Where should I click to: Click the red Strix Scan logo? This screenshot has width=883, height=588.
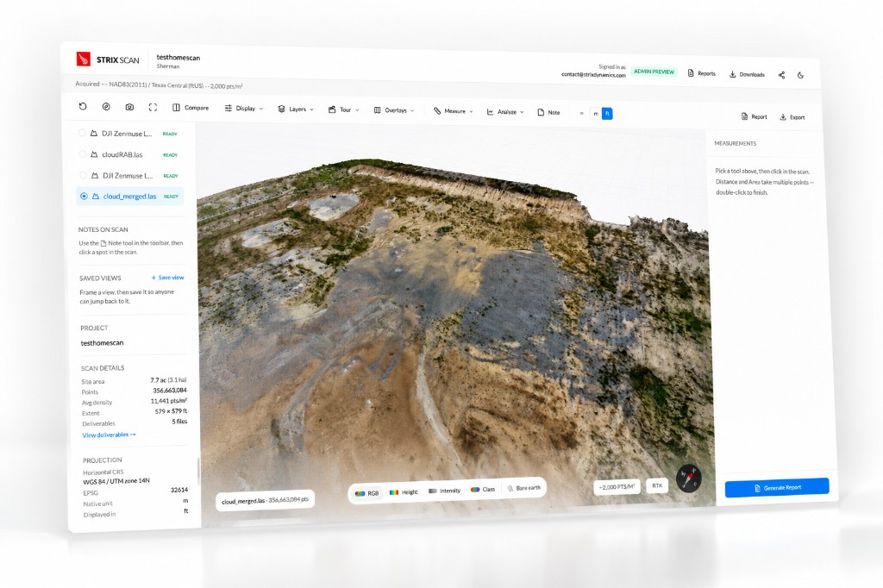coord(84,59)
